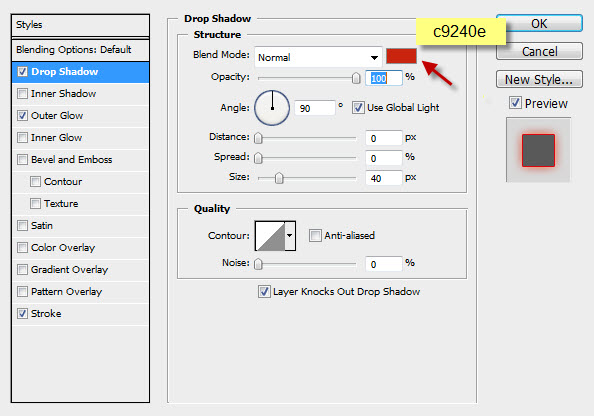
Task: Click the Distance slider handle
Action: [x=258, y=138]
